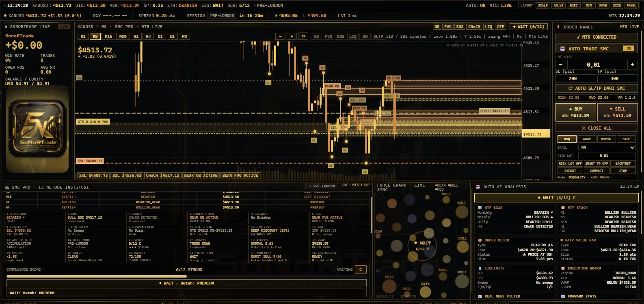644x304 pixels.
Task: Switch chart to H1 timeframe
Action: [x=136, y=36]
